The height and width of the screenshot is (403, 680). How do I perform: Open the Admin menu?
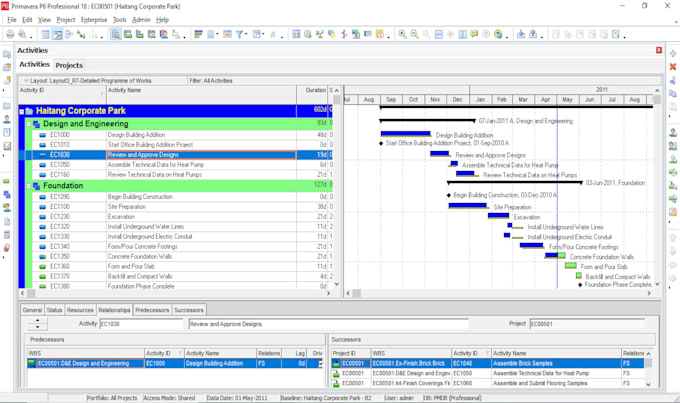[x=141, y=20]
